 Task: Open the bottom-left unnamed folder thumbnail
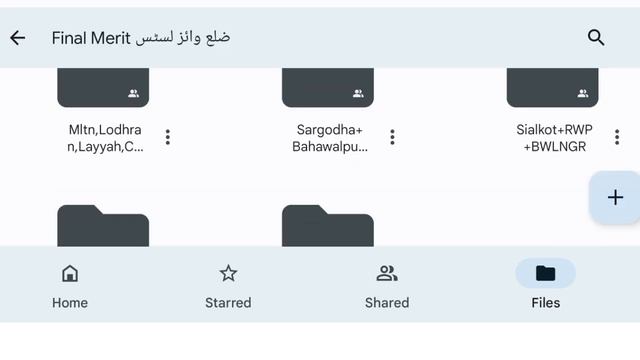click(103, 226)
